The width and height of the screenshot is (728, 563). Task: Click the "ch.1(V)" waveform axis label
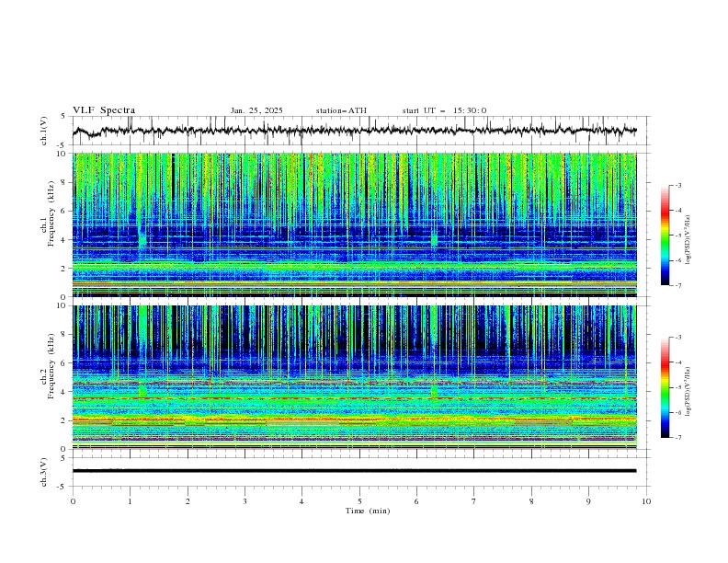coord(44,131)
